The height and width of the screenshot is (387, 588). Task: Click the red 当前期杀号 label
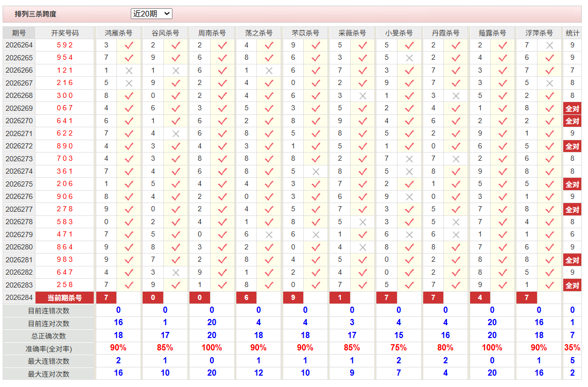pyautogui.click(x=64, y=298)
